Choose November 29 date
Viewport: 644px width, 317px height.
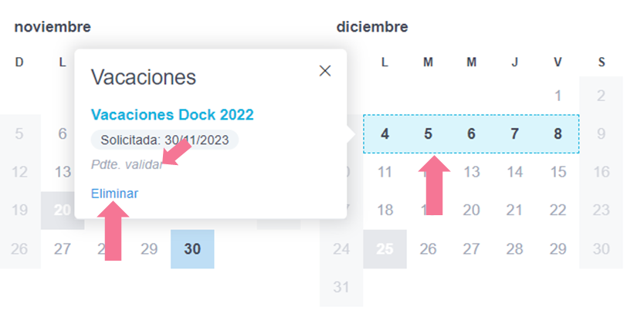click(x=149, y=248)
